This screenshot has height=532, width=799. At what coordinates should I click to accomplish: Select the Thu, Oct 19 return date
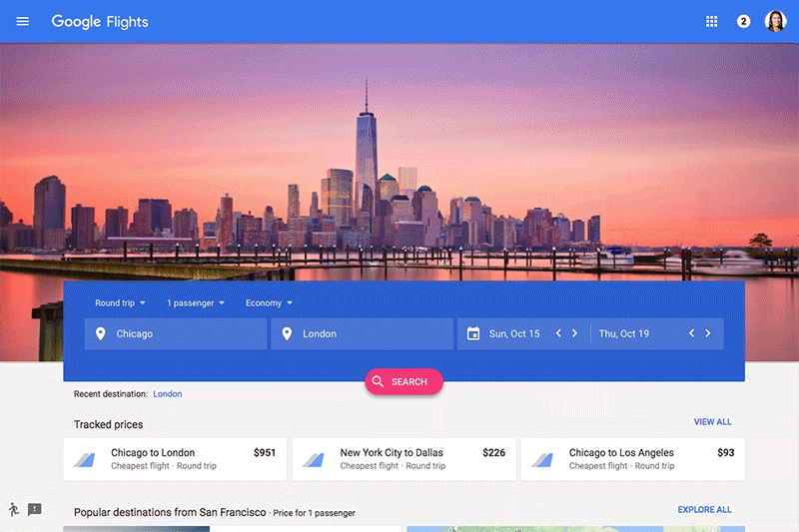623,334
